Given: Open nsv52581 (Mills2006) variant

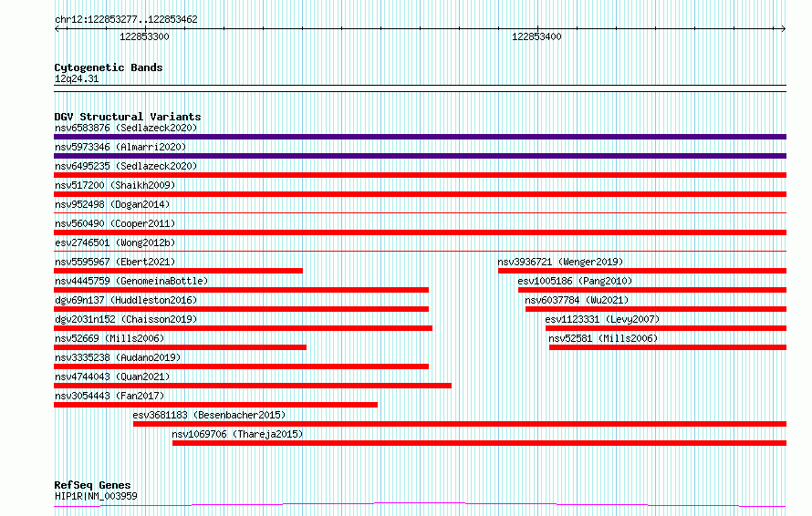Looking at the screenshot, I should pos(603,338).
